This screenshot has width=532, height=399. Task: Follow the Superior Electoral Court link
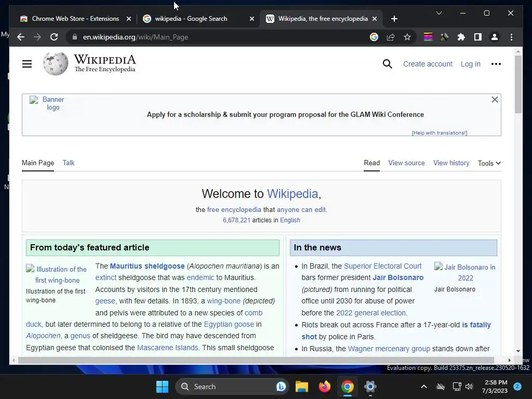(x=382, y=266)
